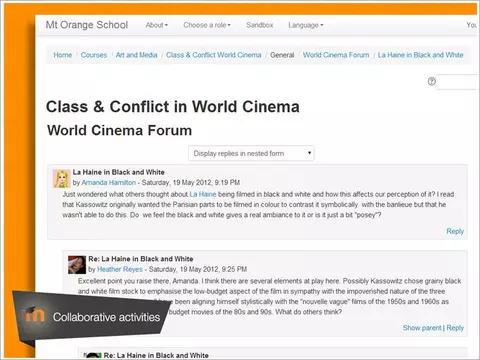The height and width of the screenshot is (360, 480).
Task: Click the help question mark icon
Action: click(x=431, y=81)
